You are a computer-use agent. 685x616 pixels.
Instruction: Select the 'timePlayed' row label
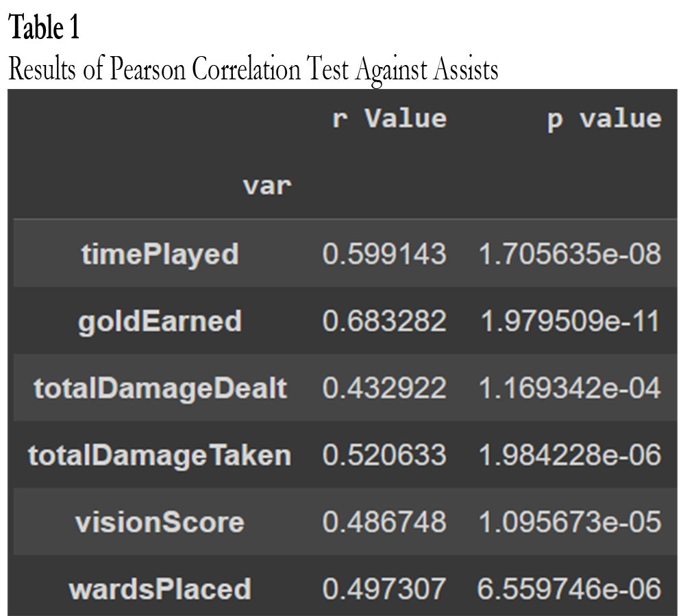click(x=160, y=254)
